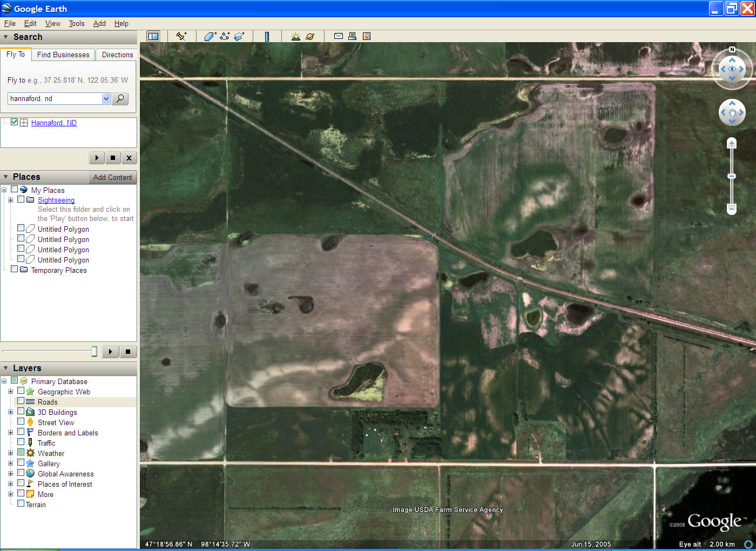Click the My Places globe icon
Viewport: 756px width, 551px height.
click(24, 190)
